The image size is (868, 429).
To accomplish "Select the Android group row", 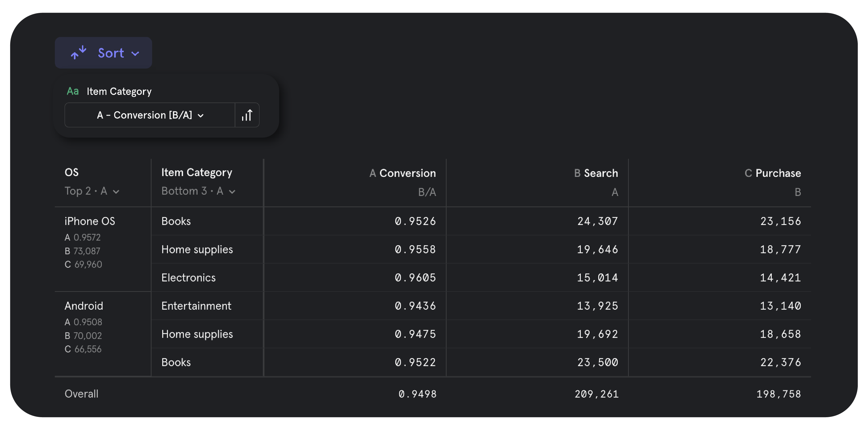I will tap(84, 306).
